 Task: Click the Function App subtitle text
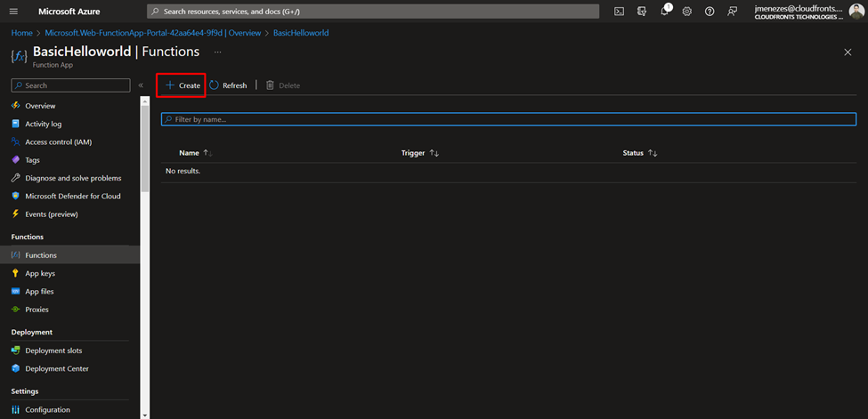tap(53, 65)
